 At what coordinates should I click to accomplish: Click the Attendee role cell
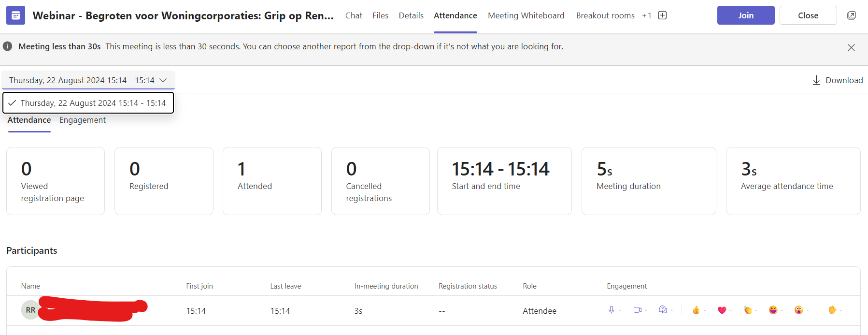pyautogui.click(x=540, y=311)
